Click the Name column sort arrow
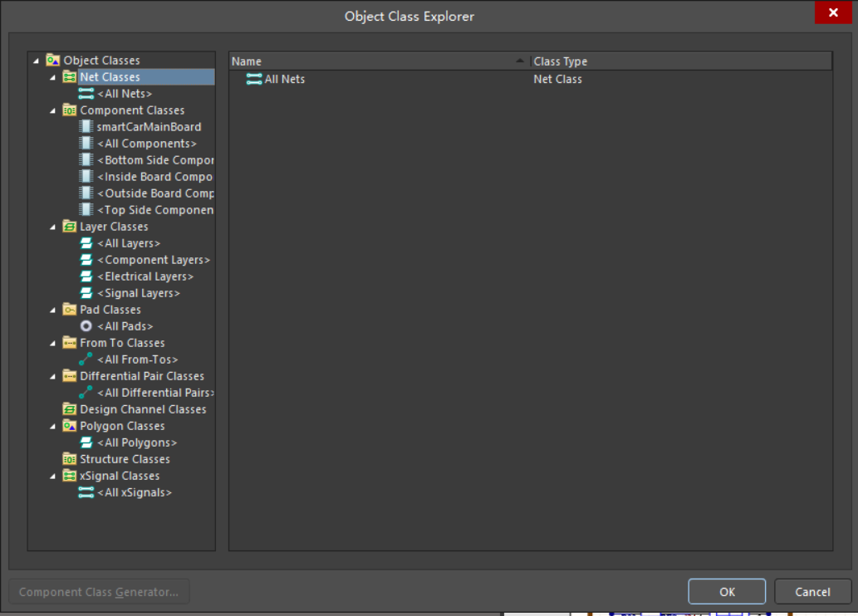This screenshot has width=858, height=616. coord(520,60)
